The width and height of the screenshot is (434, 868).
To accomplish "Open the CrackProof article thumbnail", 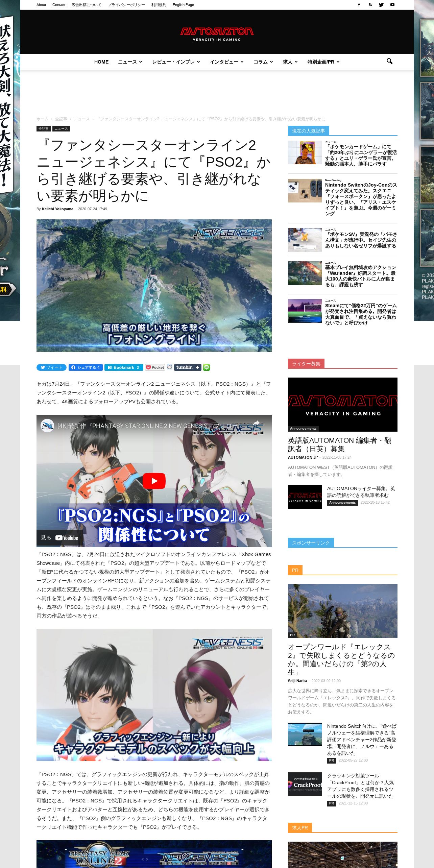I will pos(305,784).
